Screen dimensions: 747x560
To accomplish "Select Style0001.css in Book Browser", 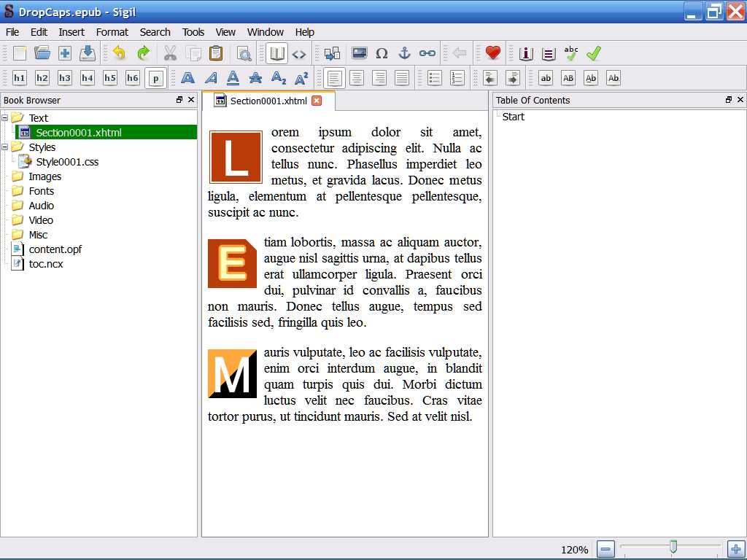I will coord(67,162).
